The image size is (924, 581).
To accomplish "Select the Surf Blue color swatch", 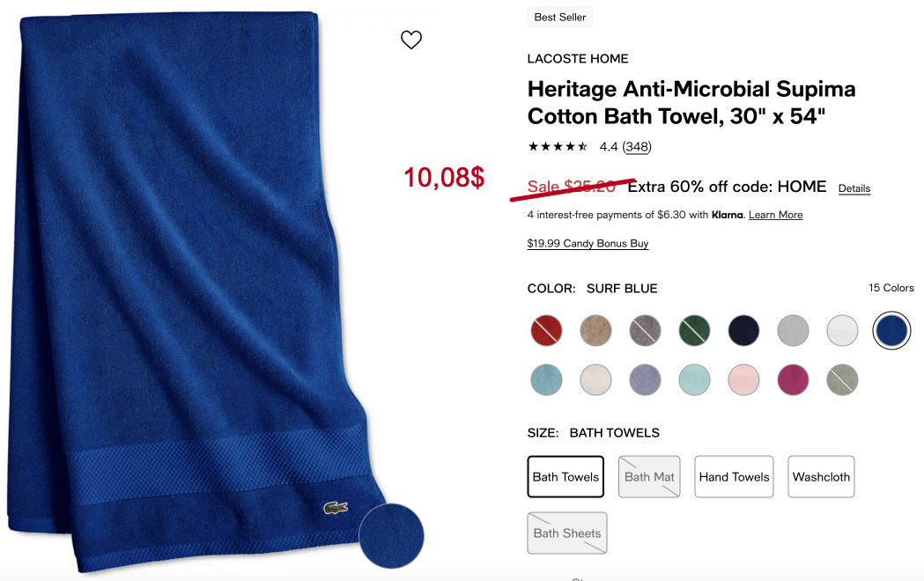I will (x=891, y=331).
